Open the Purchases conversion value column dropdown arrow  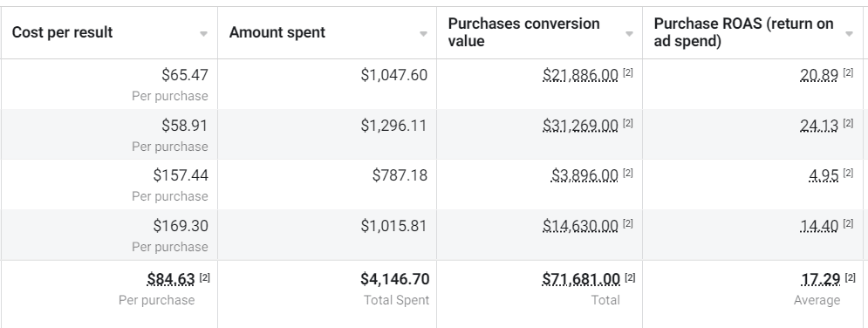[629, 34]
